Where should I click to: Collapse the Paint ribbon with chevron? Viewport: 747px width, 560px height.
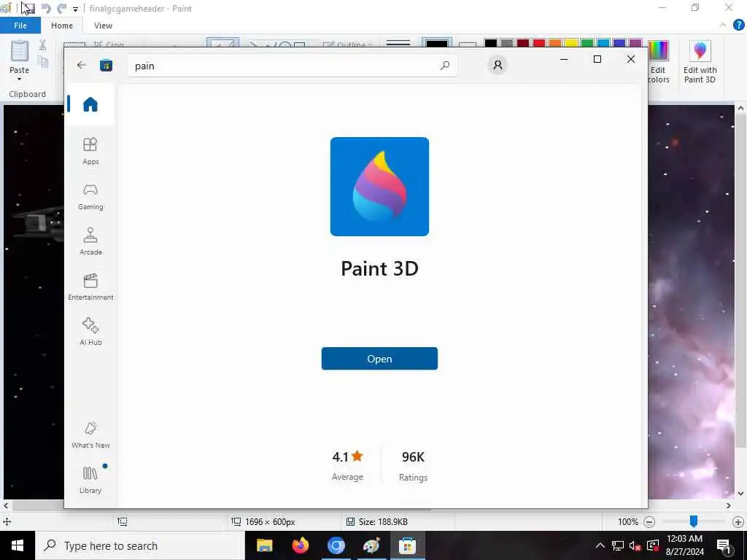[x=723, y=26]
